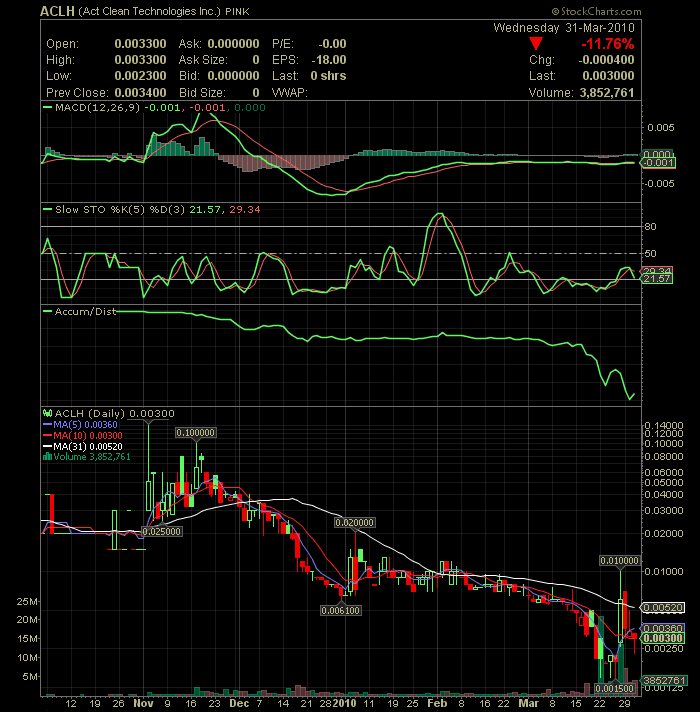
Task: Click the Mar label on the date axis
Action: click(528, 703)
